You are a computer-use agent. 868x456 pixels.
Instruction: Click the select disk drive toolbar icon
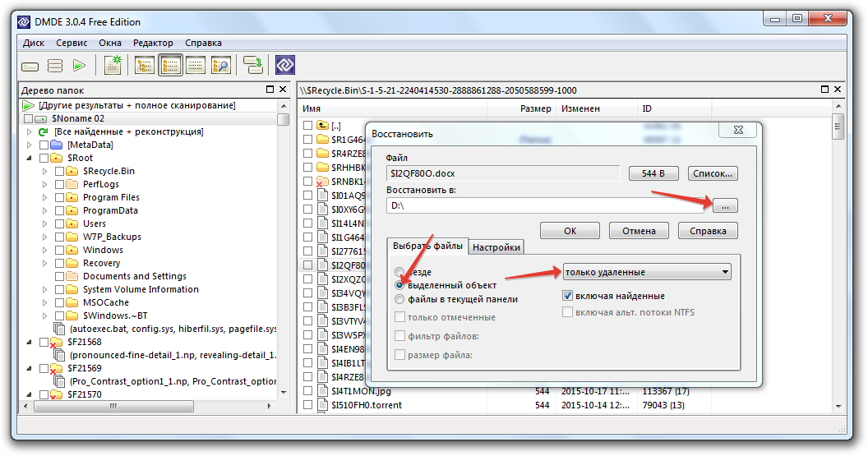click(x=30, y=66)
